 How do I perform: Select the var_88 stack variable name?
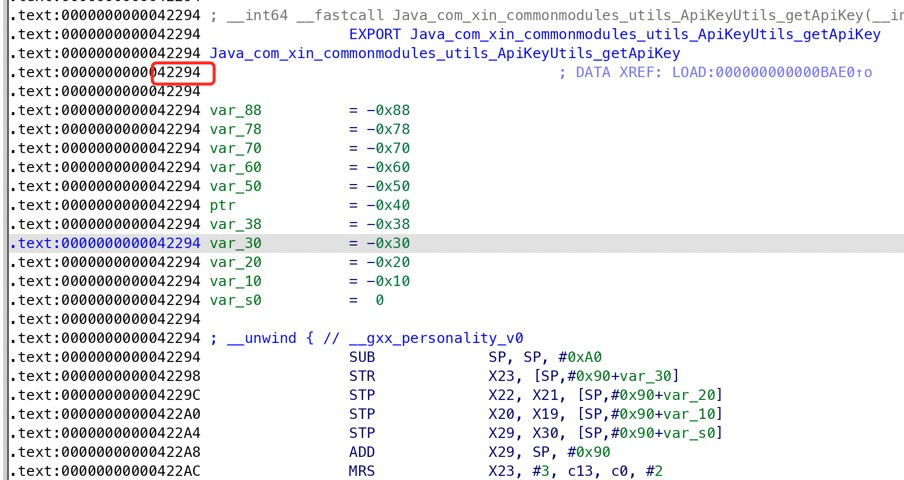[x=235, y=110]
